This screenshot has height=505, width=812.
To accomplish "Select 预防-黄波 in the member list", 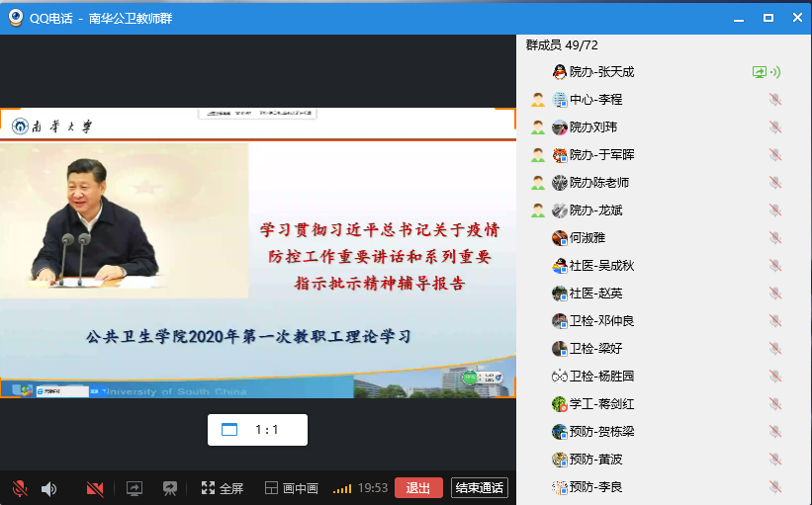I will point(596,460).
